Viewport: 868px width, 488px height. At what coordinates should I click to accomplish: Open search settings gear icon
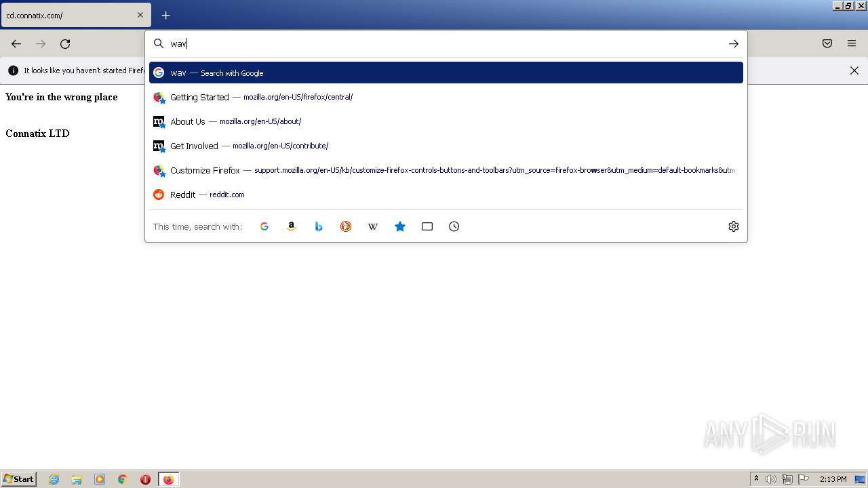click(x=734, y=226)
